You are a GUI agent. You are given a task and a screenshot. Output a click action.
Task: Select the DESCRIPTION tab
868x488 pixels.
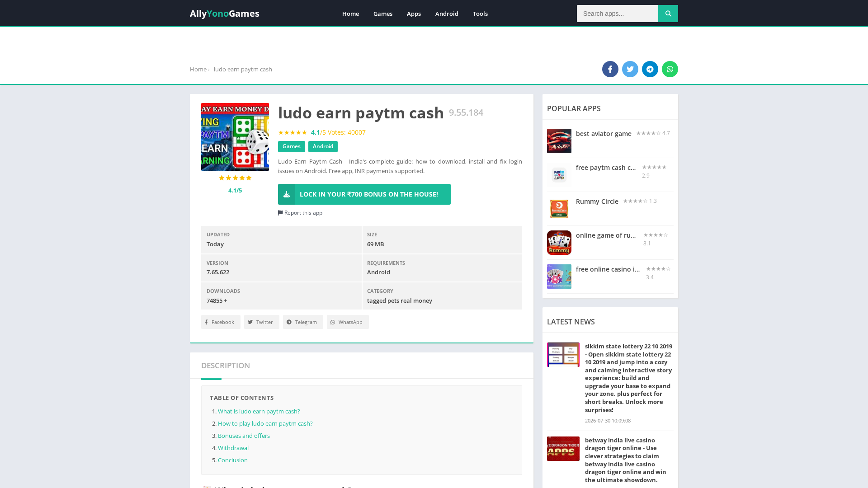226,366
